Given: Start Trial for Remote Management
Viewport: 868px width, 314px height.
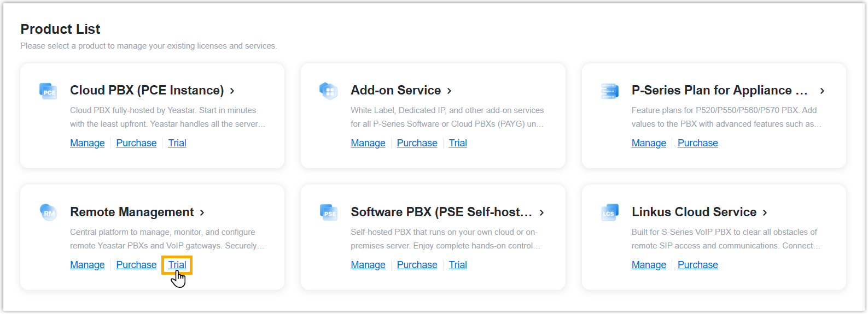Looking at the screenshot, I should point(177,265).
